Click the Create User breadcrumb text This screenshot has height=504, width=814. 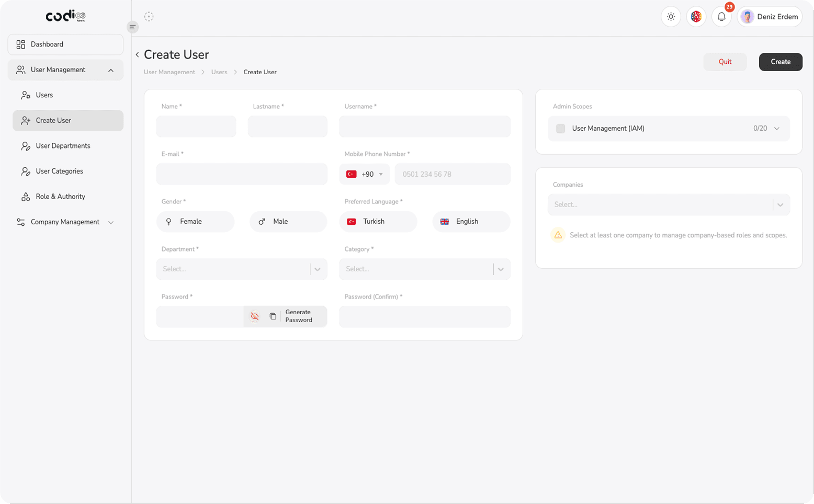click(x=260, y=72)
